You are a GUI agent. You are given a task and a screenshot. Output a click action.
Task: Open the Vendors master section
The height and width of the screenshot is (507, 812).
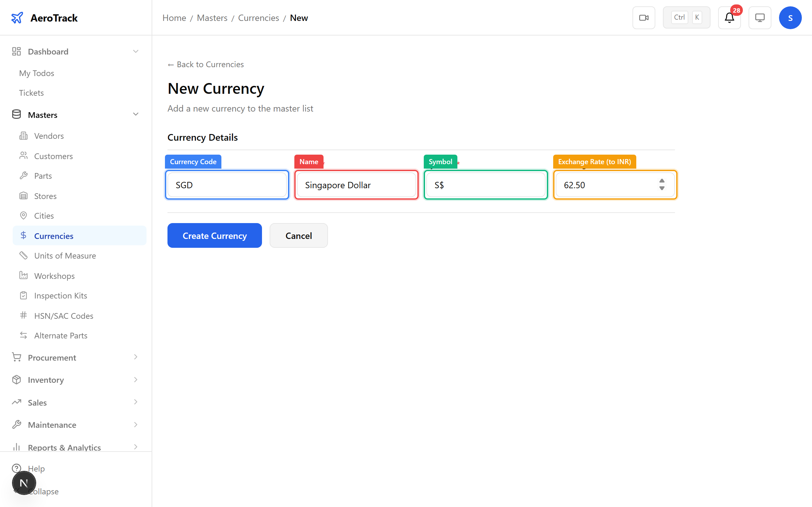click(49, 136)
